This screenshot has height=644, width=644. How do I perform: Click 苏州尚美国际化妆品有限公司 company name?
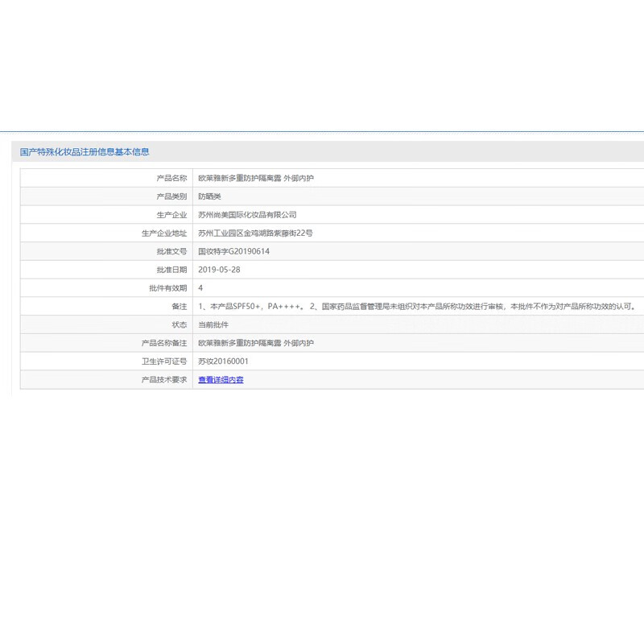[x=247, y=215]
